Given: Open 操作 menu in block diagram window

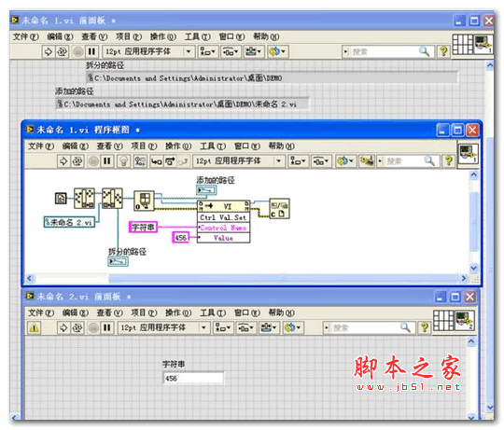Looking at the screenshot, I should click(x=178, y=146).
